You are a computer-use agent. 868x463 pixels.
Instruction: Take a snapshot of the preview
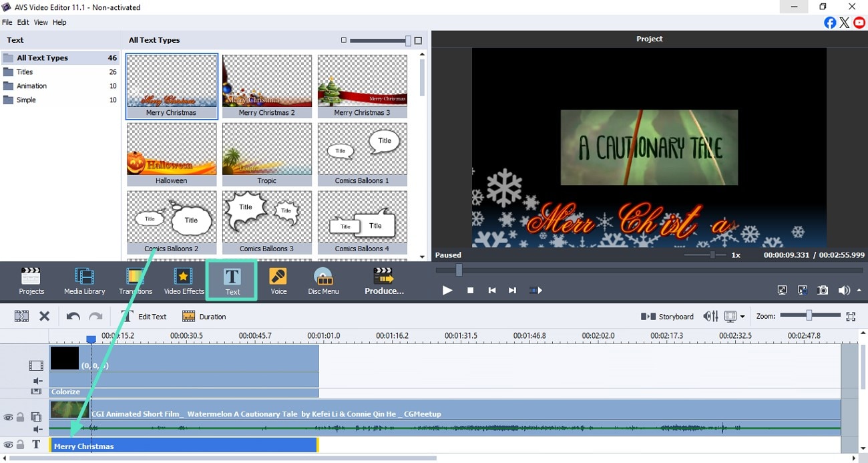(x=823, y=290)
